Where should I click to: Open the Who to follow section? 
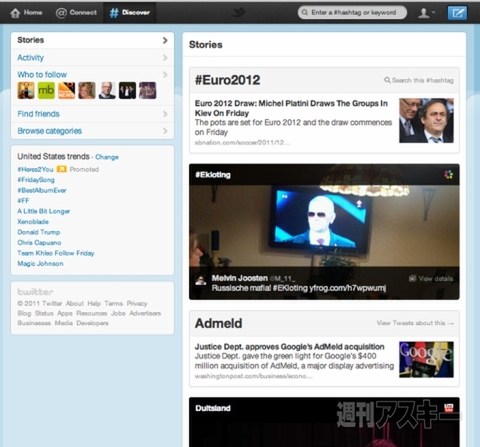coord(42,75)
